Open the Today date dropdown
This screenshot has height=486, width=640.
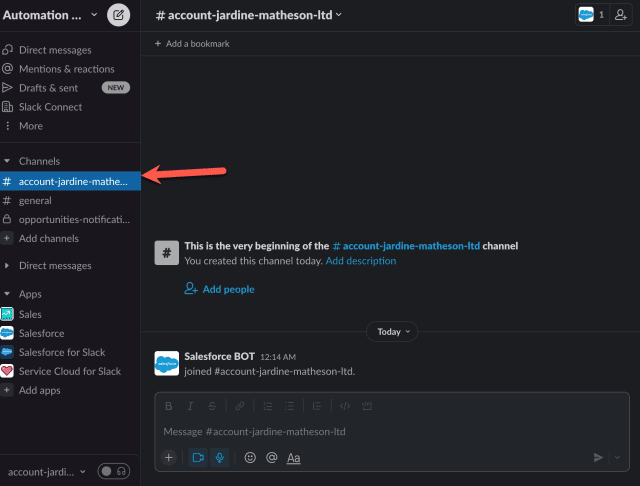[391, 331]
